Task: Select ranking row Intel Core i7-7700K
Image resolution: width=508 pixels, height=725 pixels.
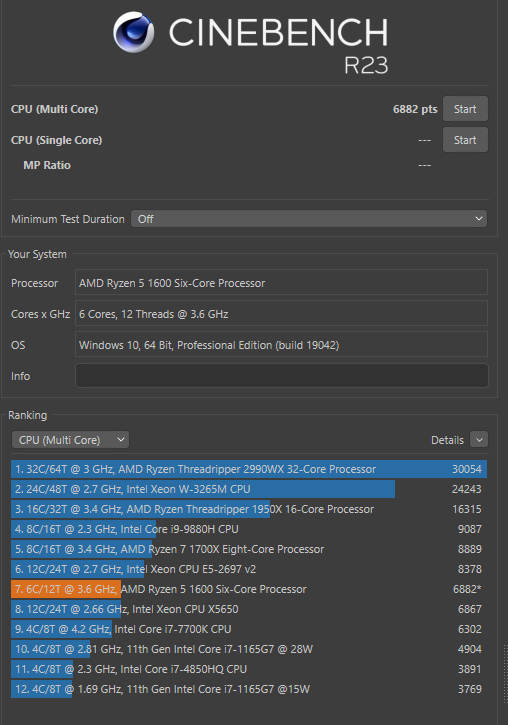Action: [x=249, y=629]
